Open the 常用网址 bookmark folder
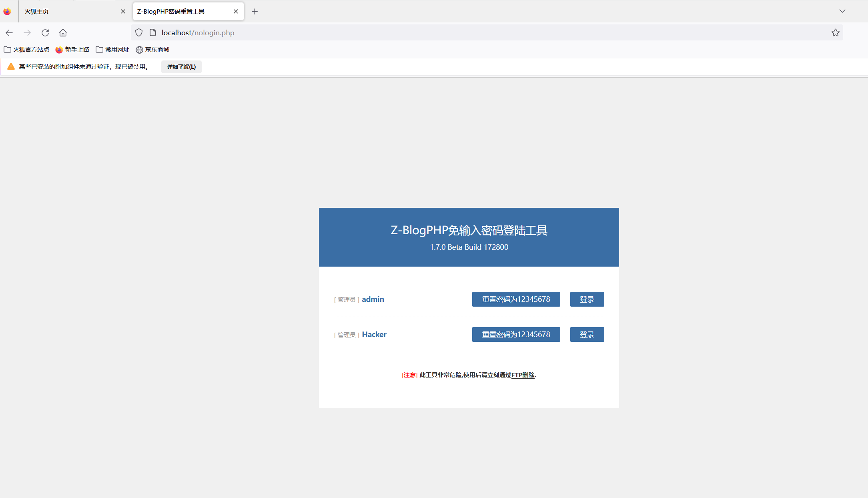The width and height of the screenshot is (868, 498). (112, 50)
